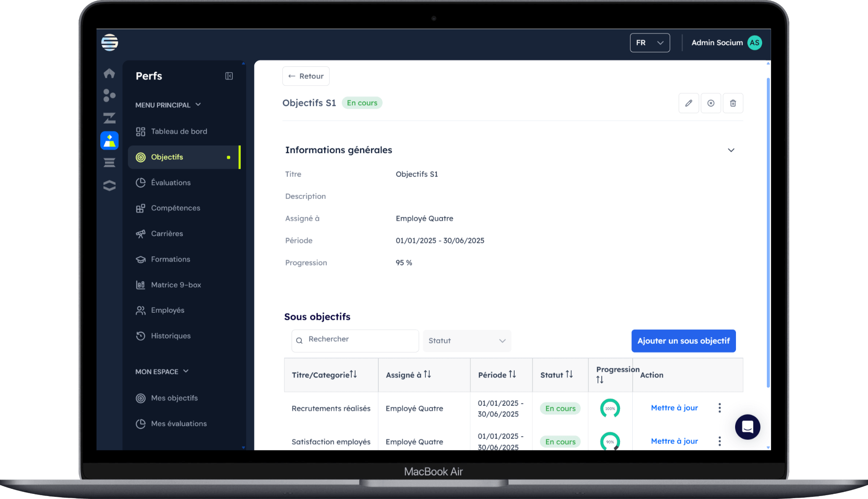Click the trash delete icon
868x499 pixels.
pos(733,103)
